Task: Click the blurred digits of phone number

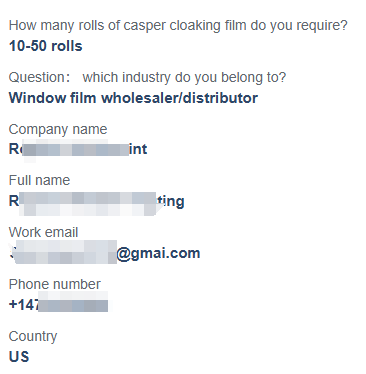Action: pos(73,302)
